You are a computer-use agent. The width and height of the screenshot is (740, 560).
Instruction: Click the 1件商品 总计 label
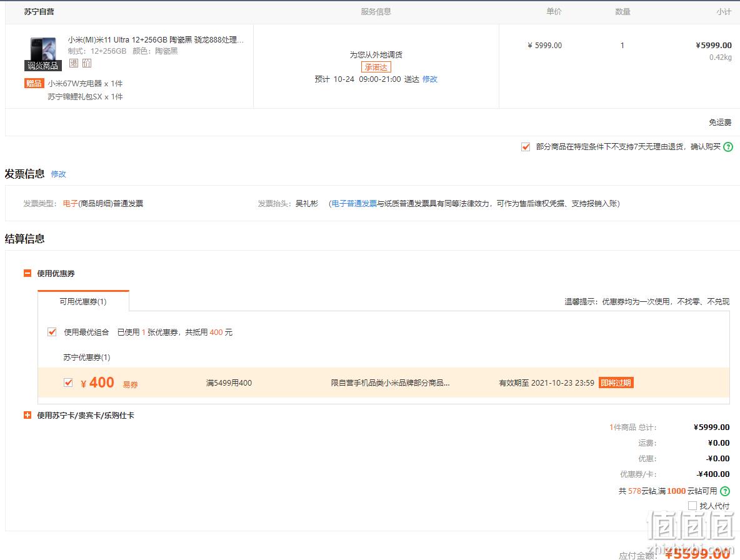[x=633, y=427]
